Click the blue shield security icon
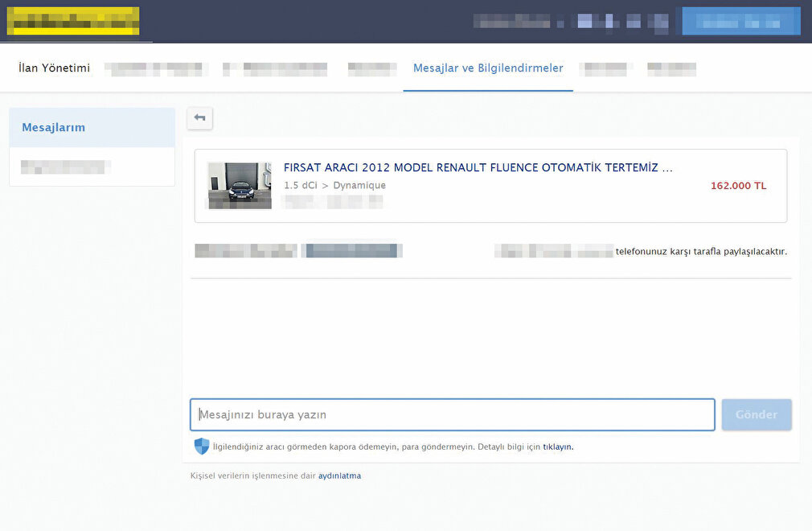Image resolution: width=812 pixels, height=531 pixels. point(201,447)
